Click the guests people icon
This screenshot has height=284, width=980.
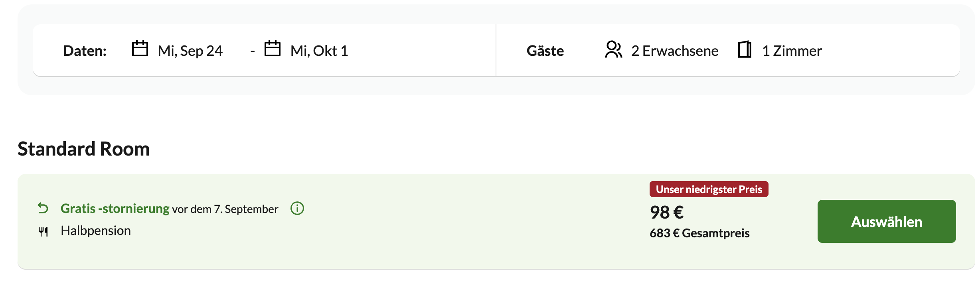tap(613, 49)
